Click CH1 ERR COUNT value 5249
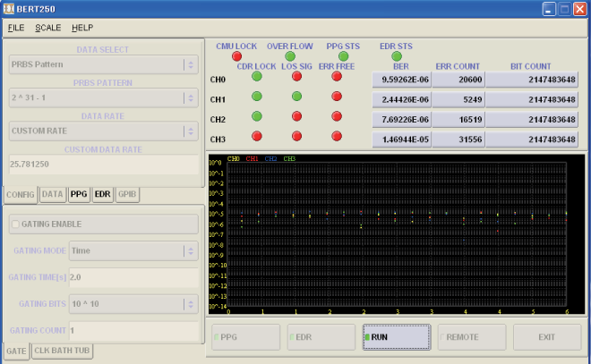Screen dimensions: 591x364 pos(458,100)
